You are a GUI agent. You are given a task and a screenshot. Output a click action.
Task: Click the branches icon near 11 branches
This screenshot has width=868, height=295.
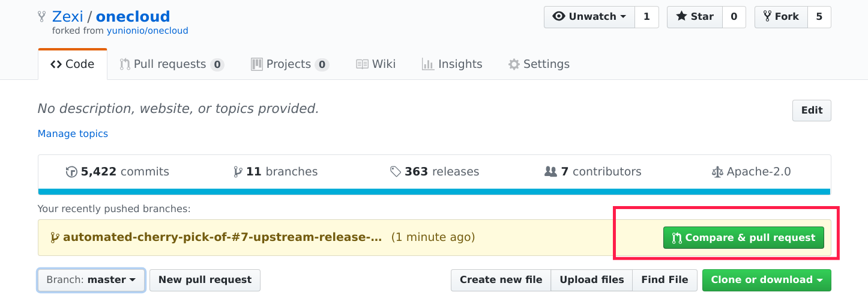click(238, 172)
